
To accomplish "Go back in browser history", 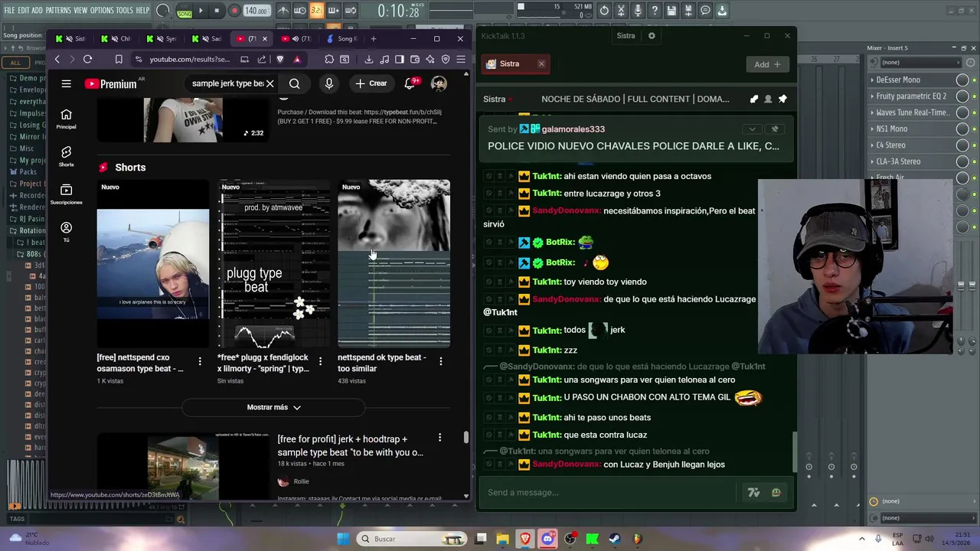I will point(57,59).
